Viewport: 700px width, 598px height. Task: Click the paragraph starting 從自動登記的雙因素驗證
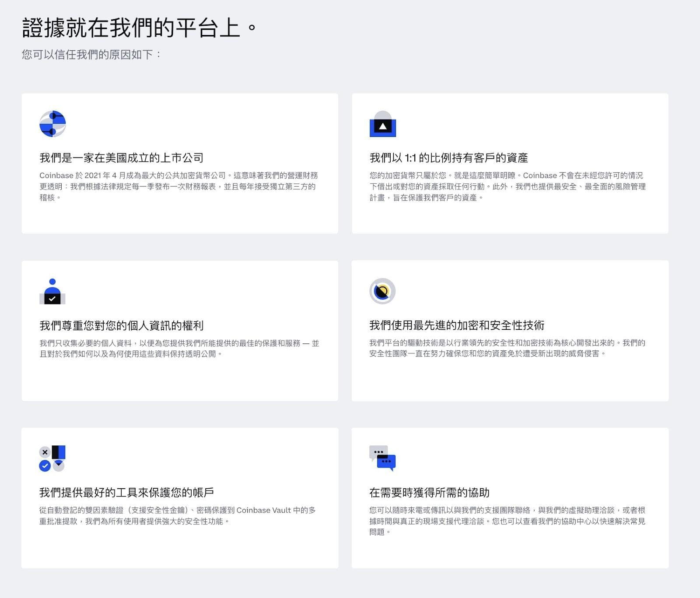click(178, 516)
